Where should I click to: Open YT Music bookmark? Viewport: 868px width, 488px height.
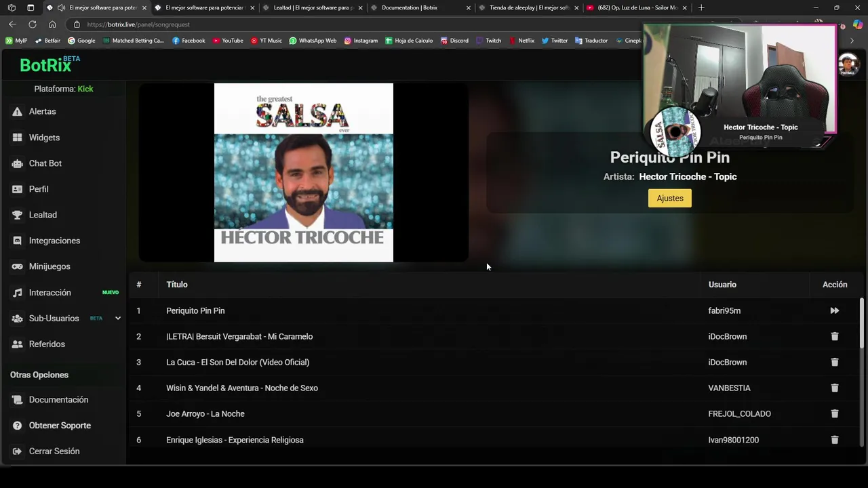pyautogui.click(x=267, y=41)
